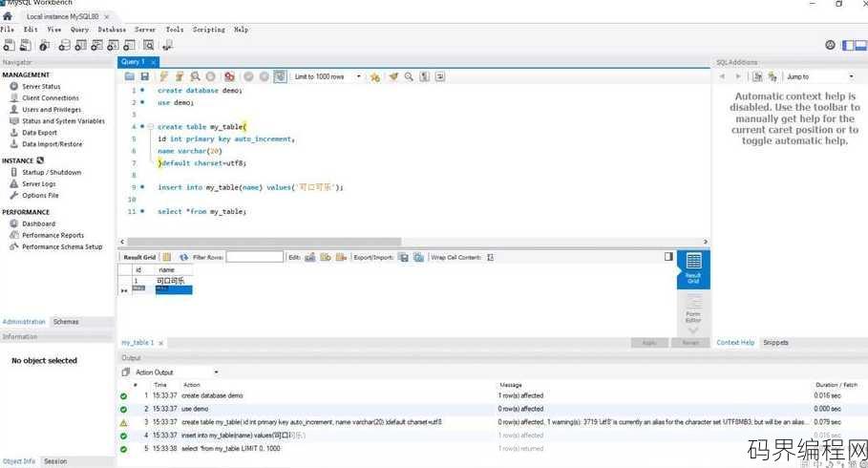Toggle the left sidebar panel visibility
The width and height of the screenshot is (868, 468).
(x=848, y=46)
